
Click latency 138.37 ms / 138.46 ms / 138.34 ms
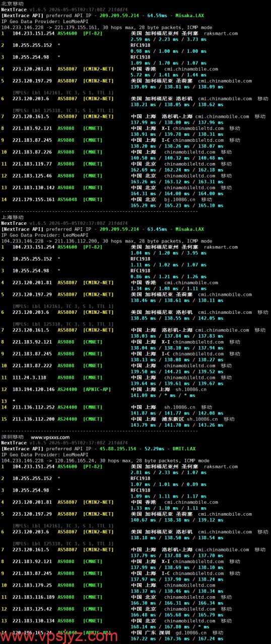click(x=173, y=591)
